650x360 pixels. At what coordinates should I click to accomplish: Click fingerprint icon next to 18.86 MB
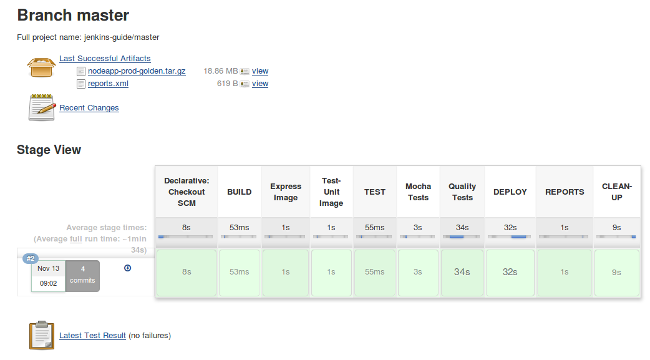pos(245,71)
